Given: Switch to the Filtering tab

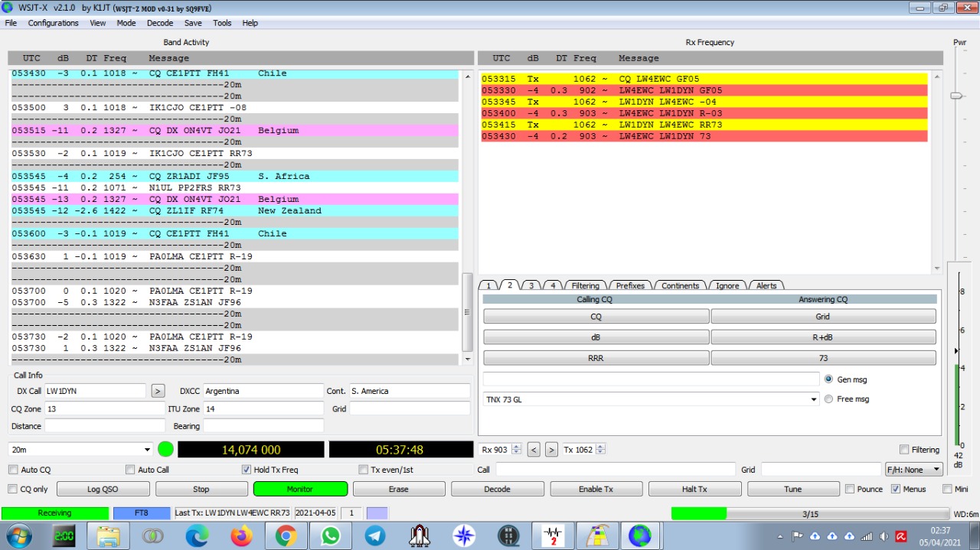Looking at the screenshot, I should [x=585, y=285].
